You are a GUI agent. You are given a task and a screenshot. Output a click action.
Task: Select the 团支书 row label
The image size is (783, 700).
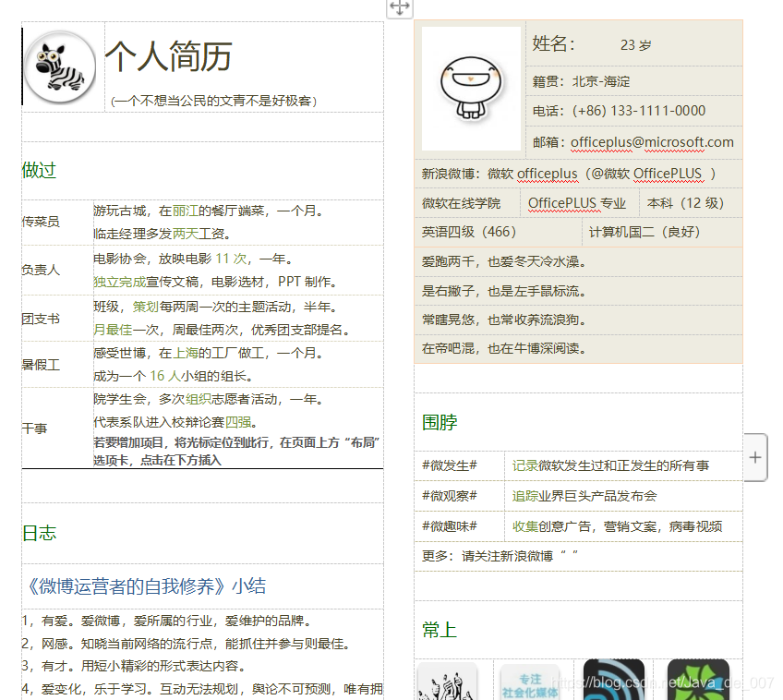pyautogui.click(x=41, y=319)
